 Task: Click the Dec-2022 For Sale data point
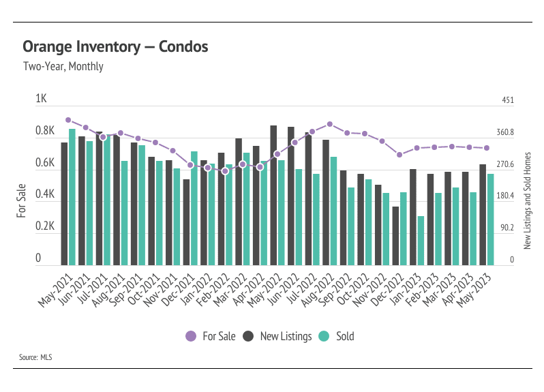click(399, 155)
